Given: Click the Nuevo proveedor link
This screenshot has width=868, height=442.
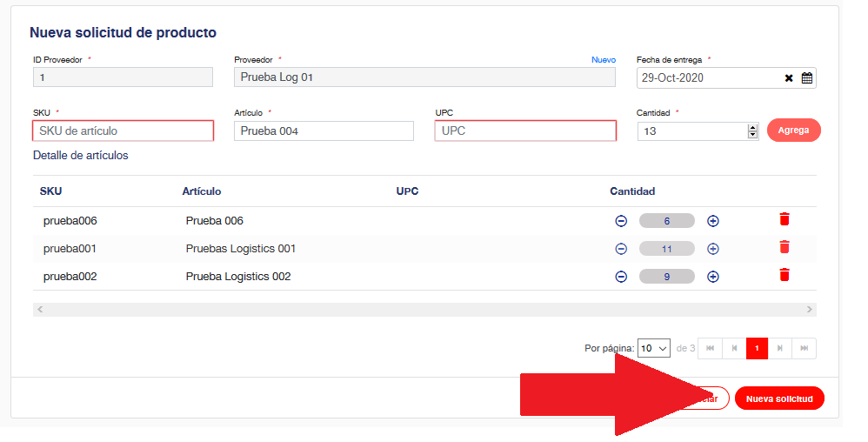Looking at the screenshot, I should (604, 60).
